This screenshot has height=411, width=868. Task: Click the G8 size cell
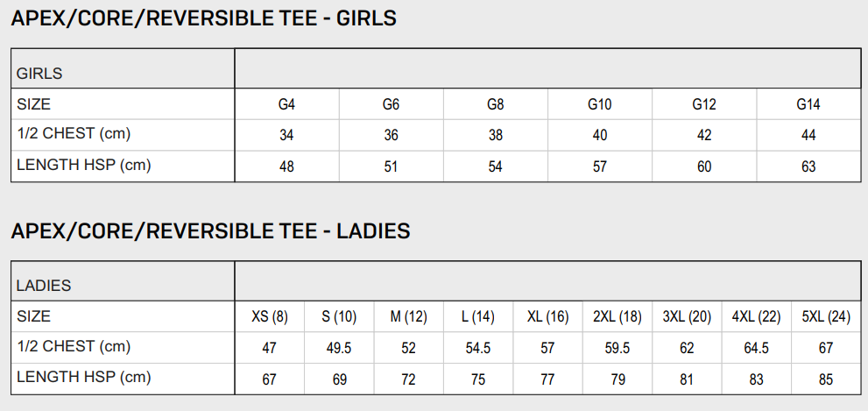tap(495, 105)
